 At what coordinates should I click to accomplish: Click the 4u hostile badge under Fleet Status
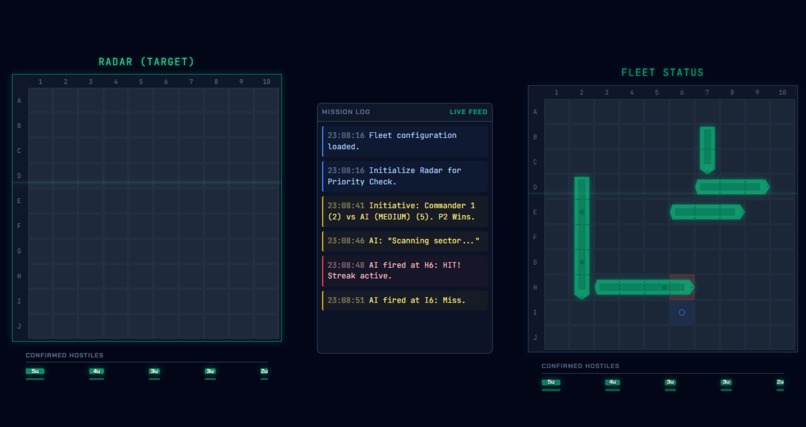click(612, 382)
